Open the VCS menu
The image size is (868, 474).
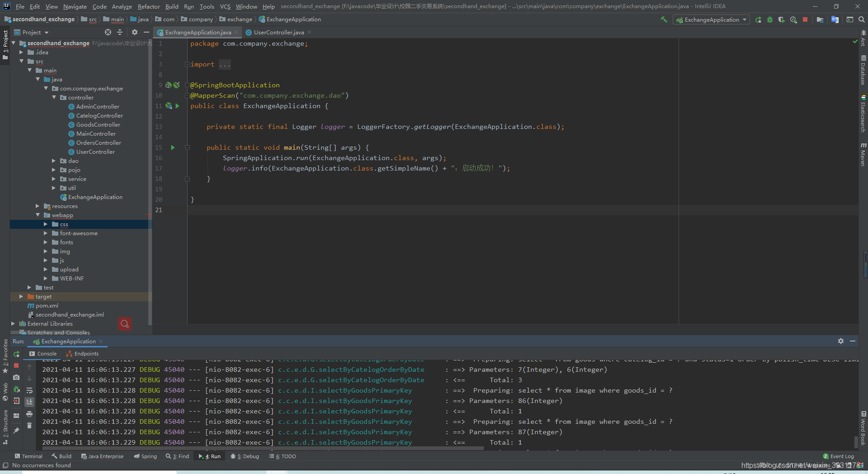coord(225,6)
